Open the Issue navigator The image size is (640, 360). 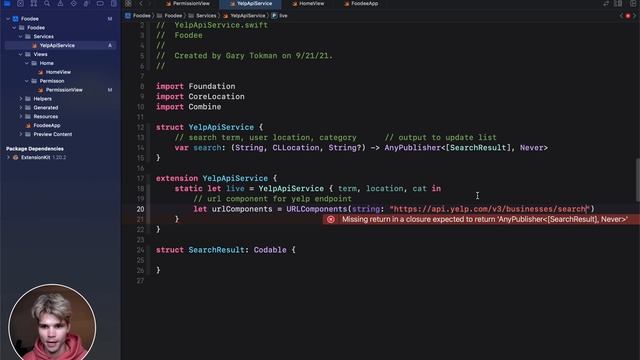click(x=60, y=3)
